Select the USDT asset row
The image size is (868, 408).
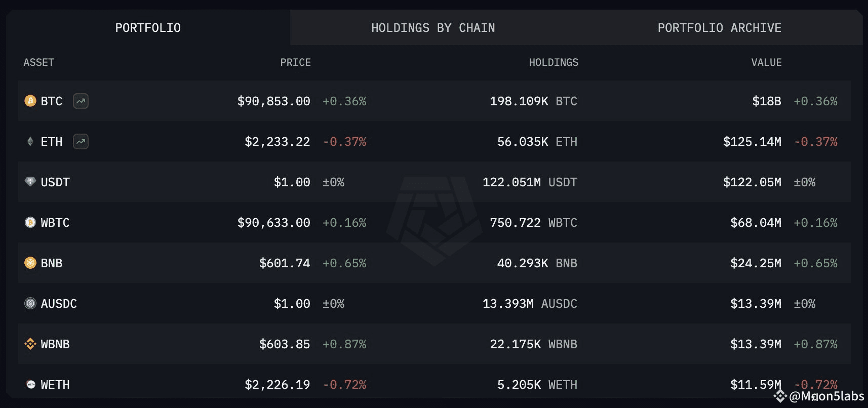pos(434,182)
